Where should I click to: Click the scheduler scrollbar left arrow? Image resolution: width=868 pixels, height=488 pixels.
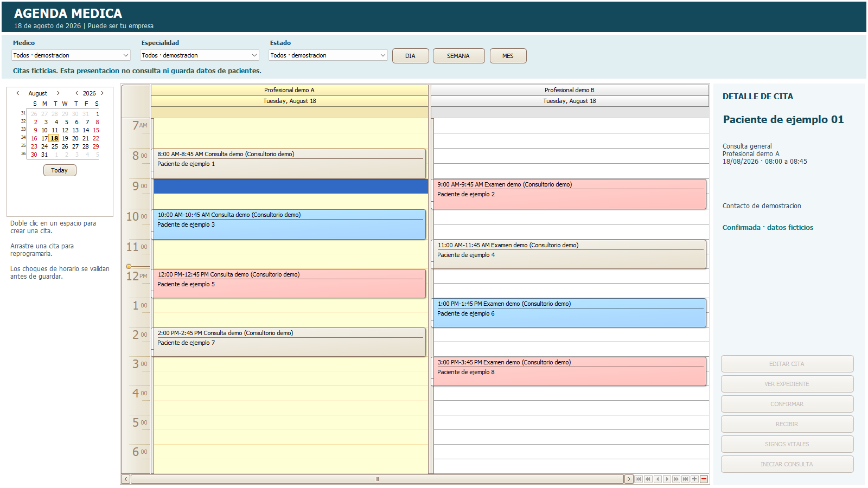click(126, 479)
